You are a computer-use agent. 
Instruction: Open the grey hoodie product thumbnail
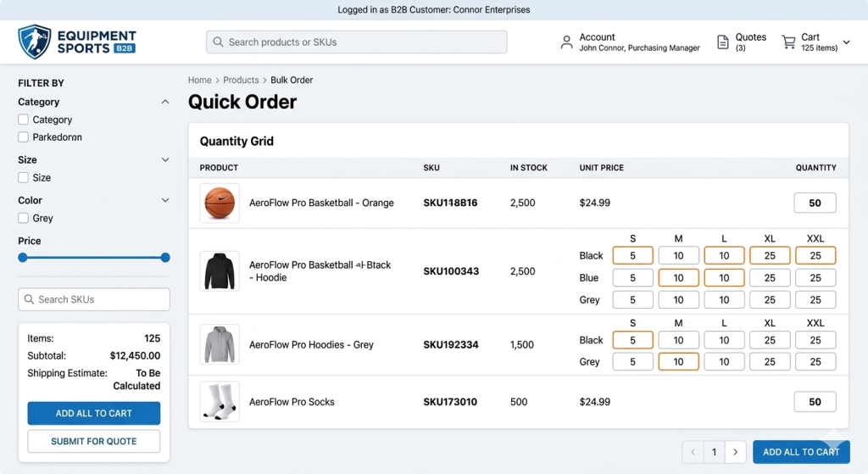pyautogui.click(x=220, y=344)
